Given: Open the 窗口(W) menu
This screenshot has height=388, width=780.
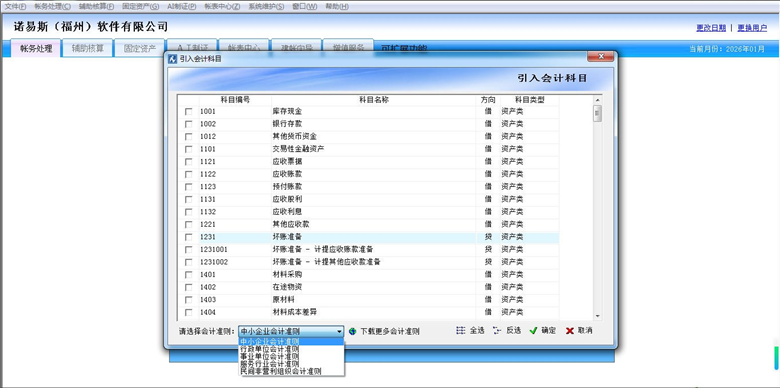Looking at the screenshot, I should tap(304, 6).
